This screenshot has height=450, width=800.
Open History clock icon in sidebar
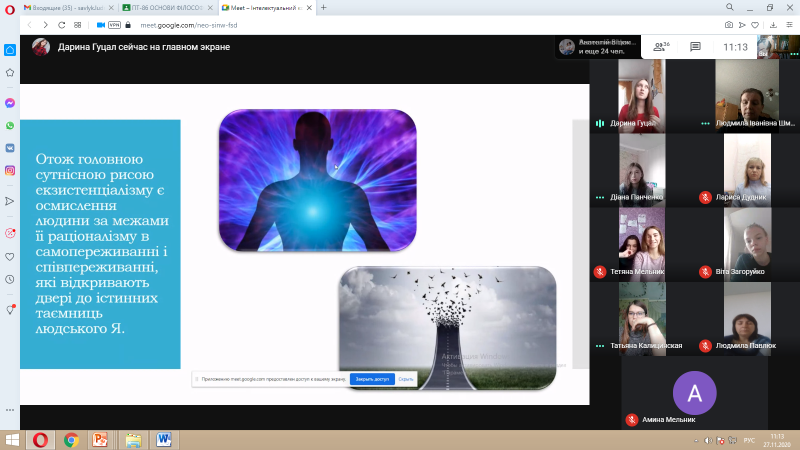pyautogui.click(x=10, y=280)
